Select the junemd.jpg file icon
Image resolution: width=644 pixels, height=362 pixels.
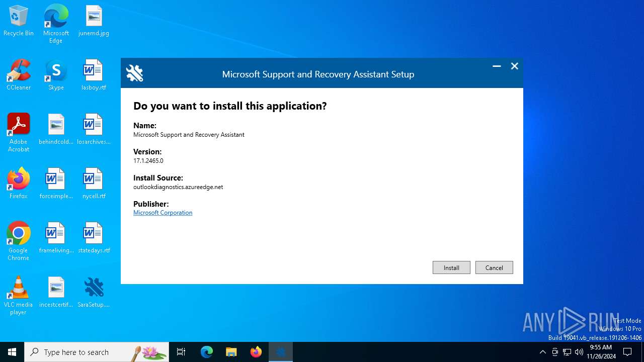[94, 21]
